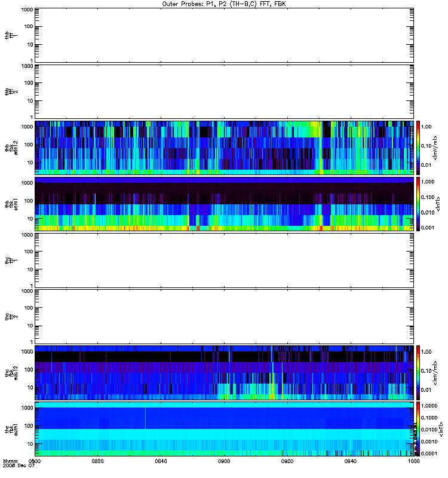
Task: Click the thb fbk edc12 spectrogram panel
Action: pyautogui.click(x=224, y=148)
